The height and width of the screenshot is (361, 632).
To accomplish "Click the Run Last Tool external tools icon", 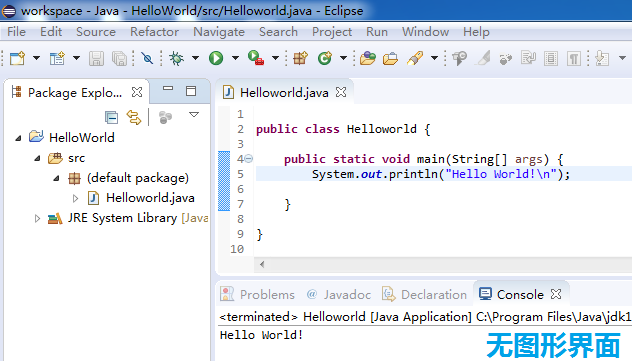I will pos(256,58).
